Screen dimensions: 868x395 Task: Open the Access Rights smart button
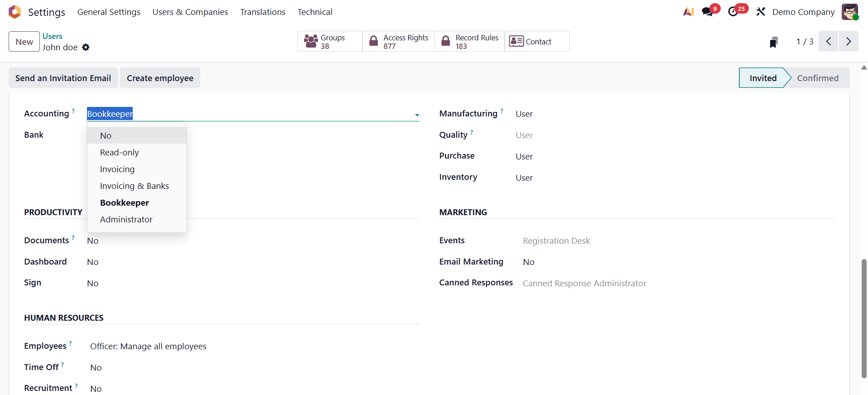click(x=398, y=41)
